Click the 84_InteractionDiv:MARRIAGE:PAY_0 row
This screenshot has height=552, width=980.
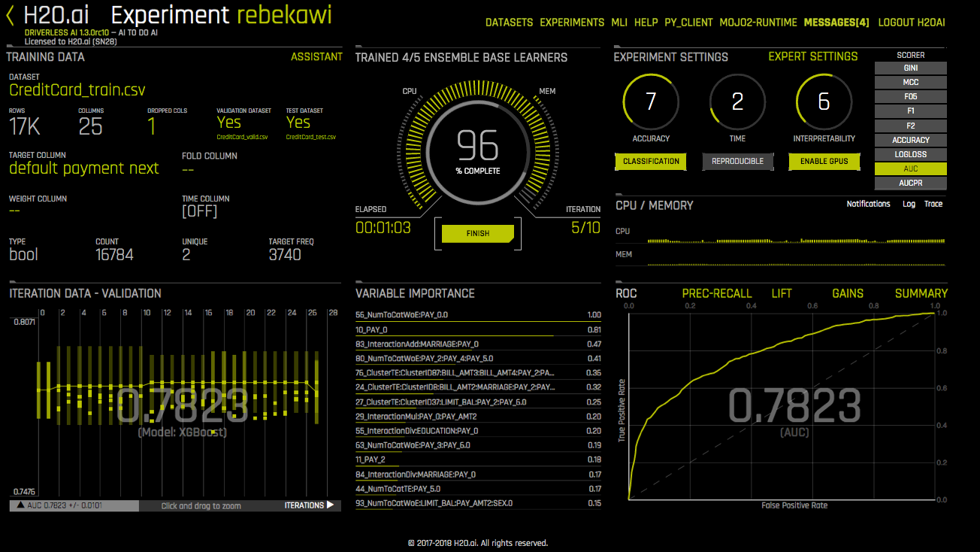[x=478, y=474]
